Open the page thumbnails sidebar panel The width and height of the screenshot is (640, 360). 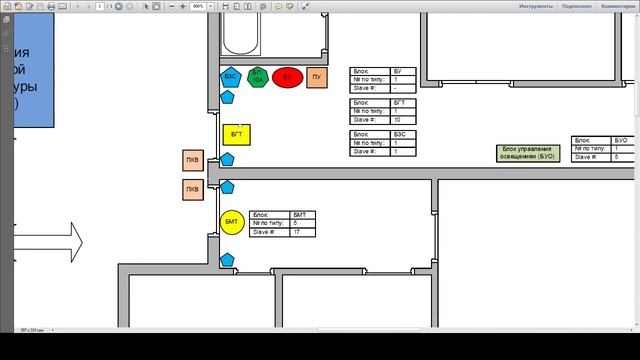click(7, 19)
